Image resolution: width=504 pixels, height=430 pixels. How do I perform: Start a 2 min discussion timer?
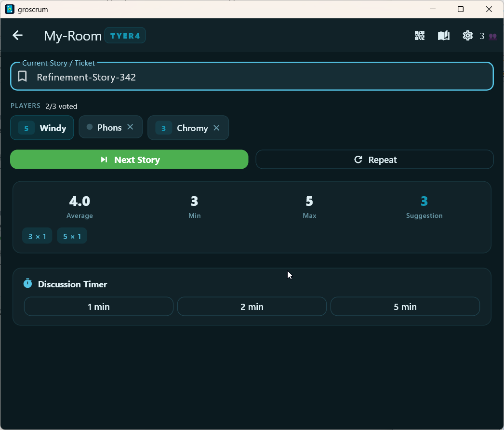pos(252,307)
